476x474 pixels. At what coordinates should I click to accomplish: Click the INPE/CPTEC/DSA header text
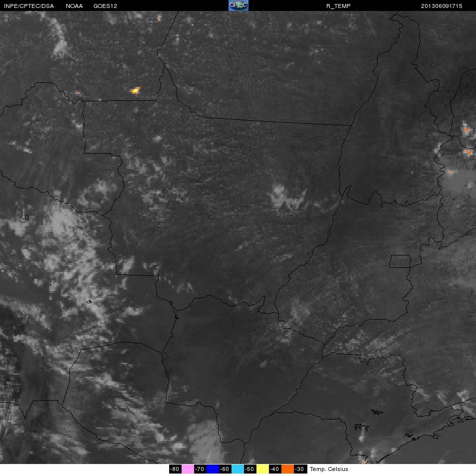coord(29,6)
